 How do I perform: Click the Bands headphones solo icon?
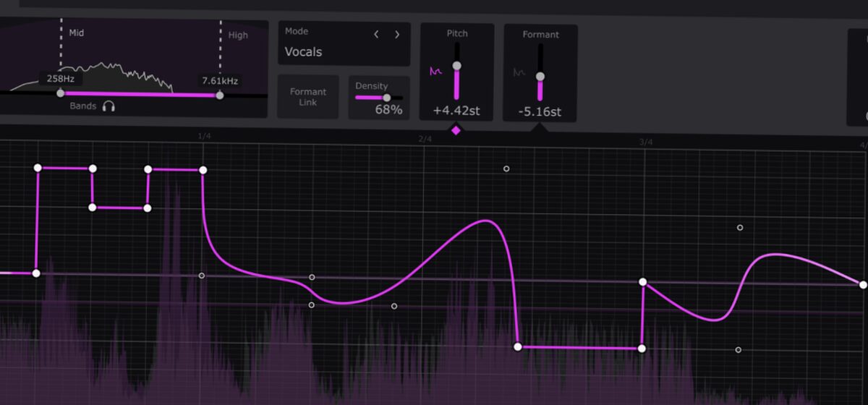(109, 106)
